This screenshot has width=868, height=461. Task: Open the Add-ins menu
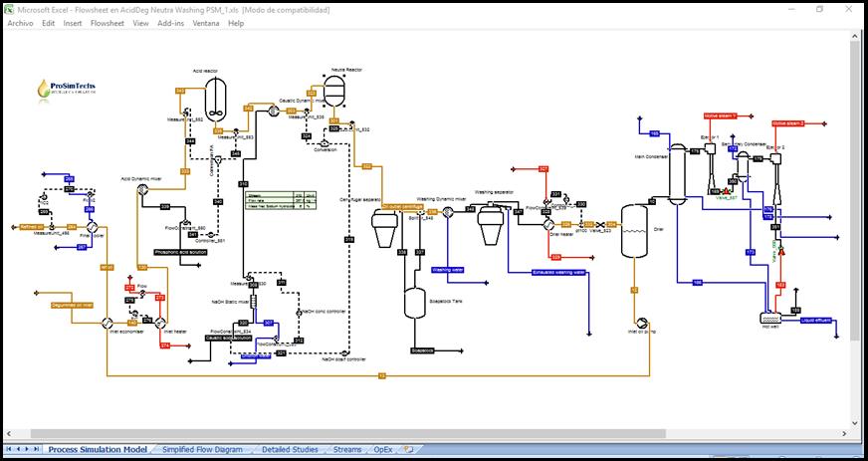tap(170, 23)
